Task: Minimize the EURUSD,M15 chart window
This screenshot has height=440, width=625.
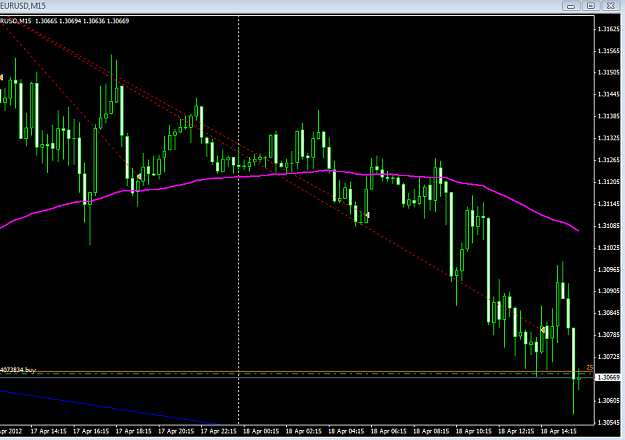Action: (x=571, y=6)
